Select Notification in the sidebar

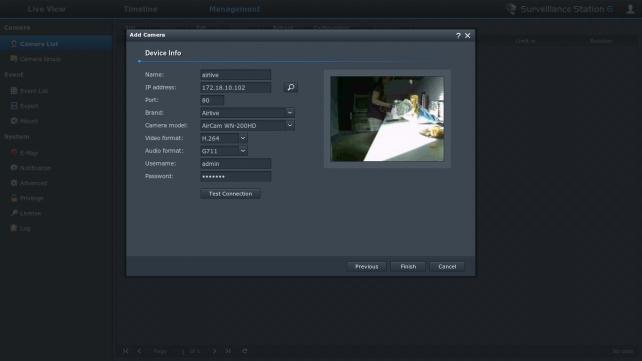[56, 168]
